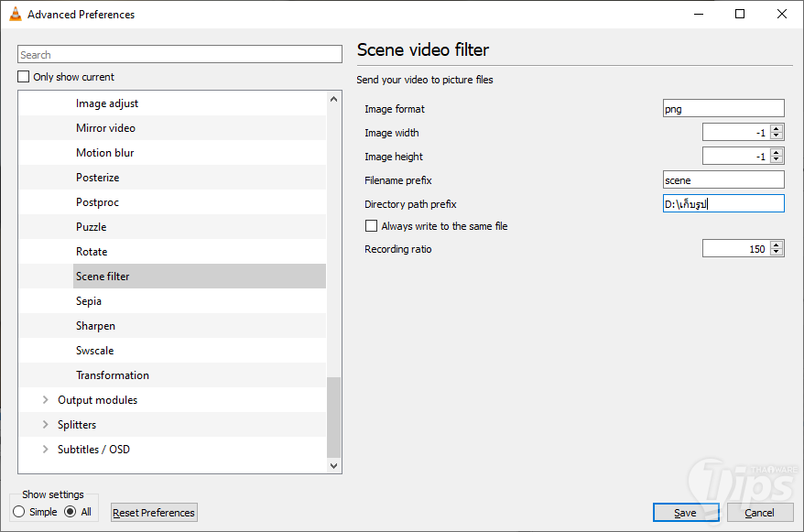Decrease Image height with down arrow
Screen dimensions: 804x532
[777, 160]
